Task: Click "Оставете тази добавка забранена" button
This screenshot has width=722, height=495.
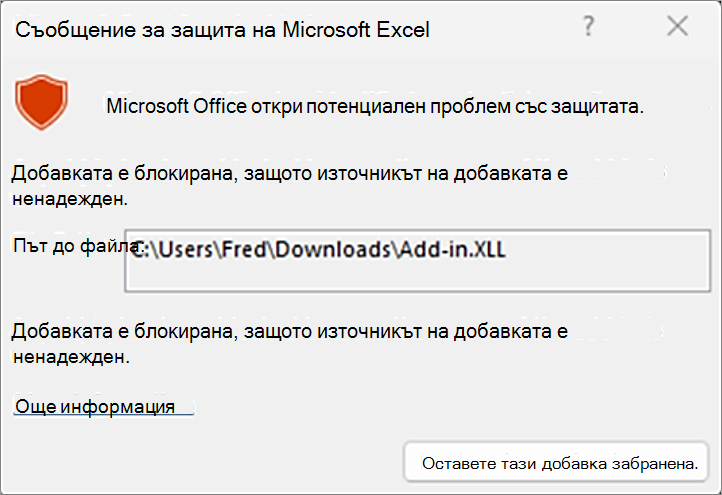Action: (555, 462)
